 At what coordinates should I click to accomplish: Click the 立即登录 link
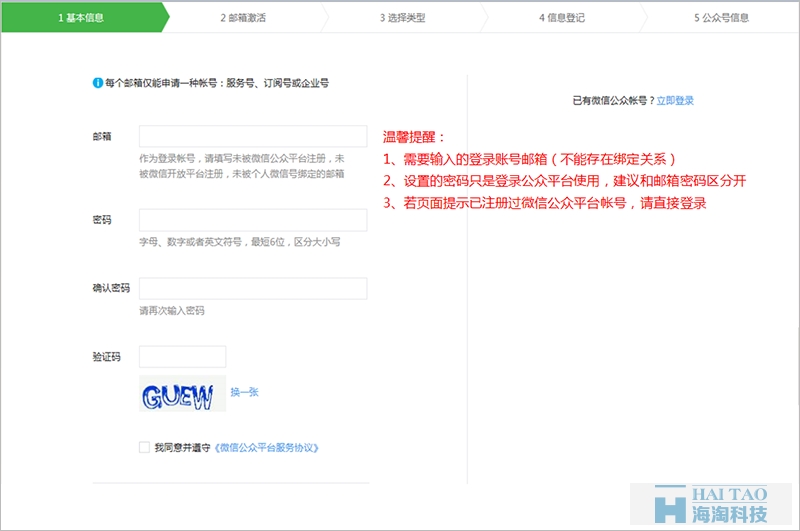[675, 100]
